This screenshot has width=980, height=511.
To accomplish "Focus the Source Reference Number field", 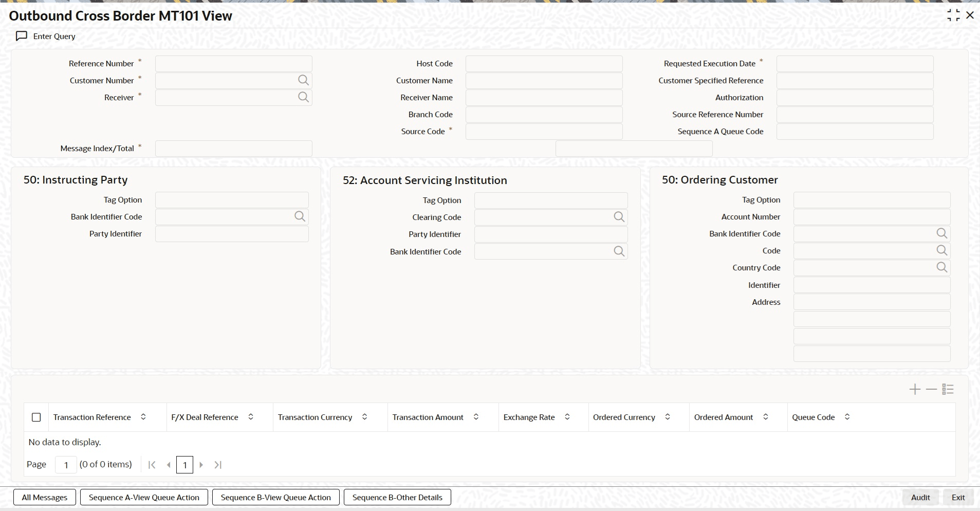I will [x=855, y=115].
